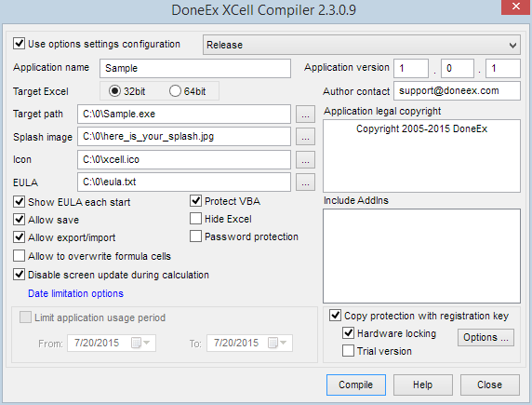Click the Application name field containing Sample
The width and height of the screenshot is (532, 405).
tap(195, 68)
